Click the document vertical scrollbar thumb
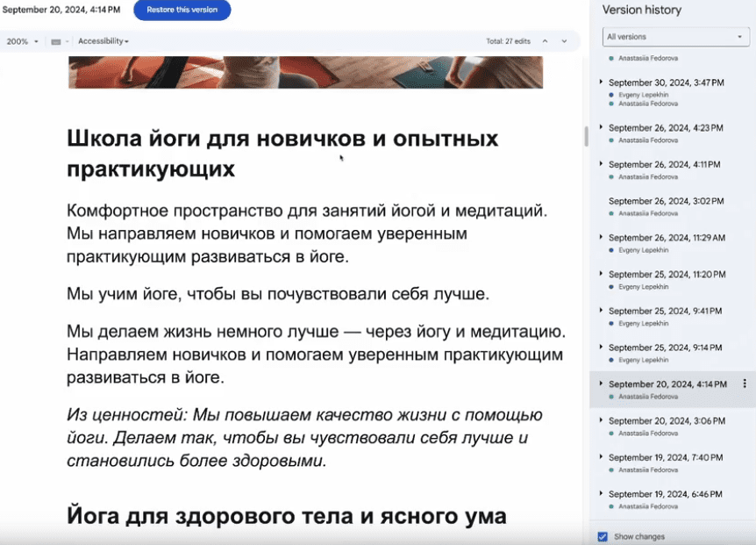Viewport: 756px width, 545px height. point(585,136)
